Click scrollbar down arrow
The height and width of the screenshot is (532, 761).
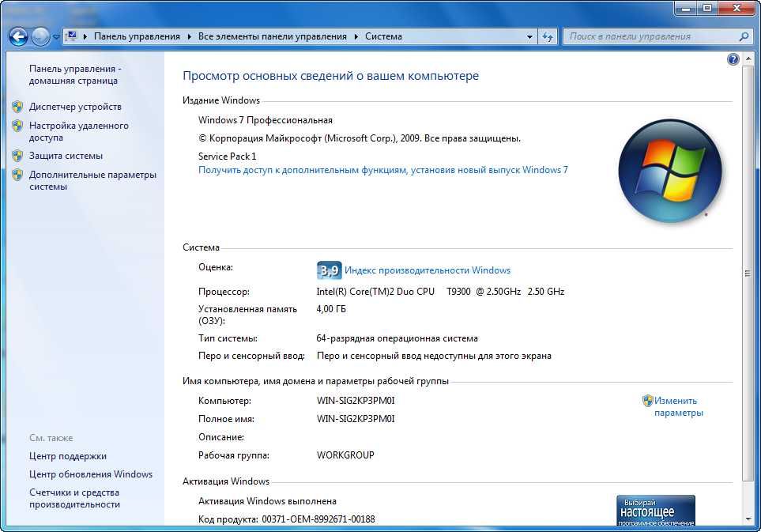(748, 519)
